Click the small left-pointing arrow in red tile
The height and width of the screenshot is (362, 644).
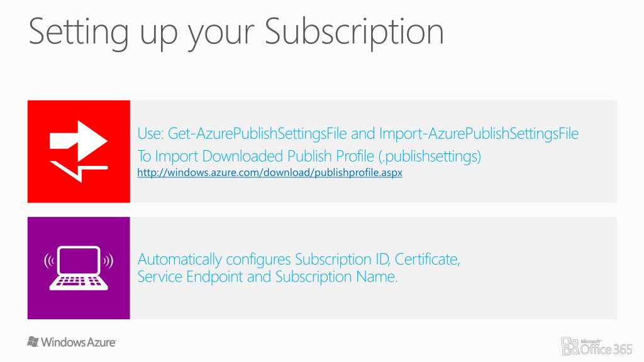79,172
